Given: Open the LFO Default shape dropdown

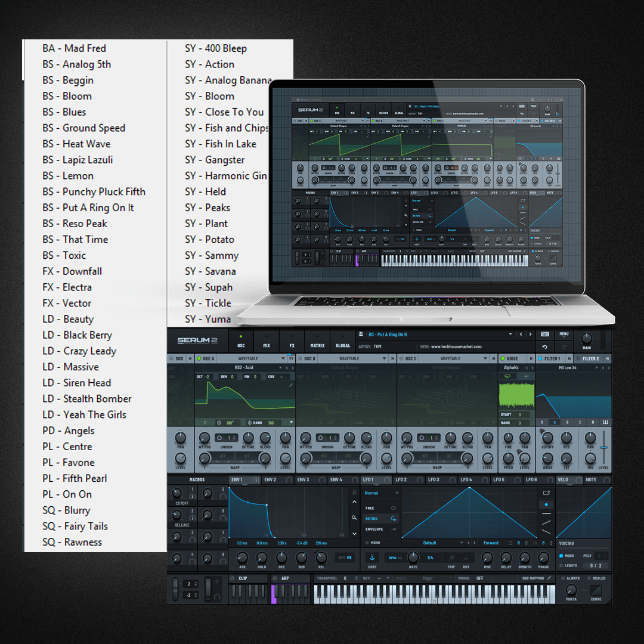Looking at the screenshot, I should click(x=462, y=543).
